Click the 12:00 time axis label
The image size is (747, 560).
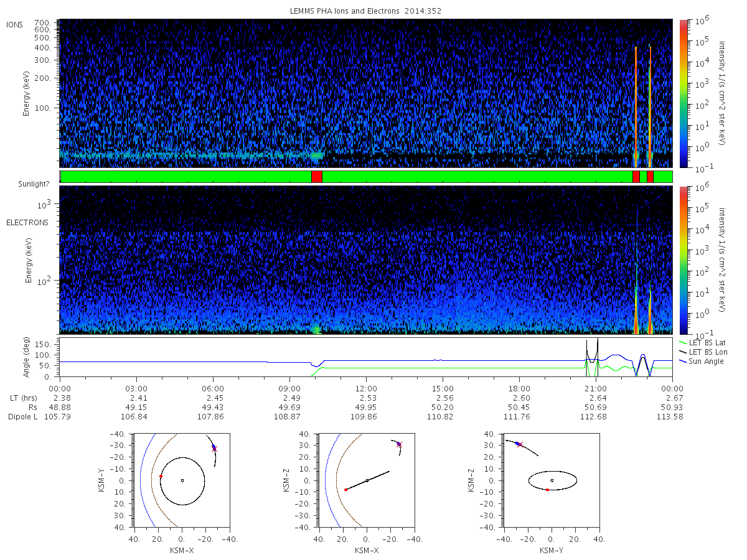[366, 387]
